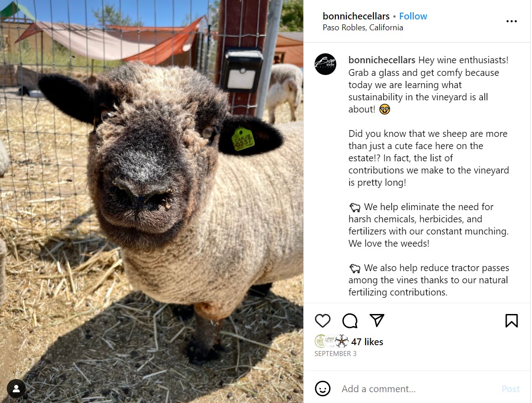Click the Post comment button
Viewport: 532px width, 403px height.
point(511,389)
